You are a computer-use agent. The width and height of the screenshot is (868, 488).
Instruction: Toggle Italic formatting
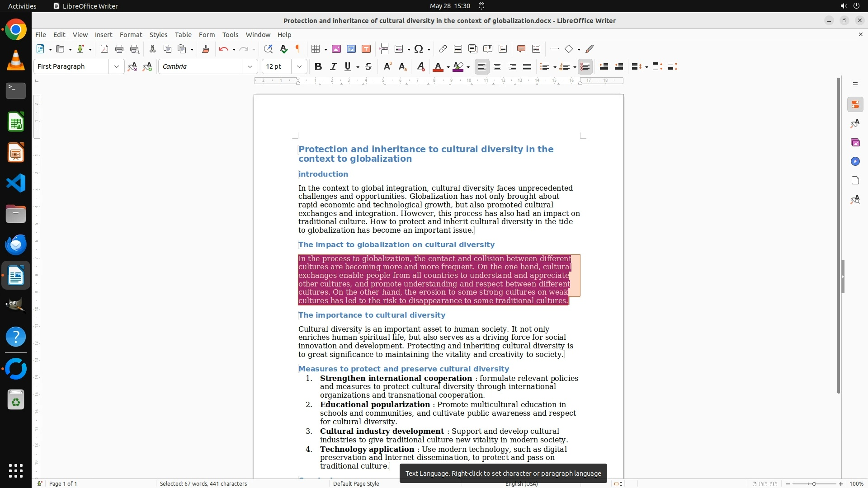pyautogui.click(x=333, y=66)
